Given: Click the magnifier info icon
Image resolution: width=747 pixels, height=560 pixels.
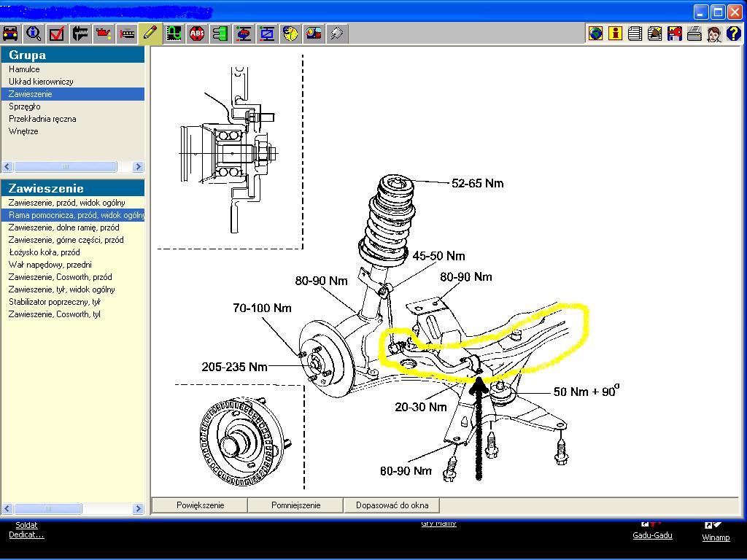Looking at the screenshot, I should (34, 34).
